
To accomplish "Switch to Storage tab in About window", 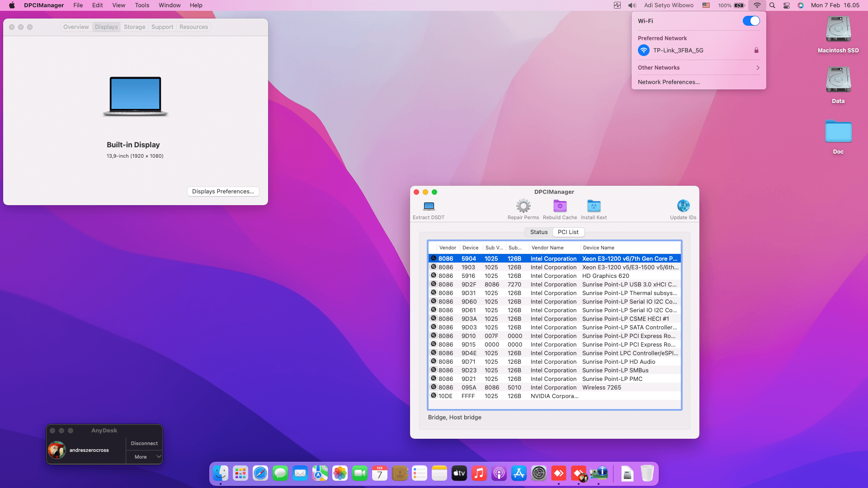I will click(135, 27).
